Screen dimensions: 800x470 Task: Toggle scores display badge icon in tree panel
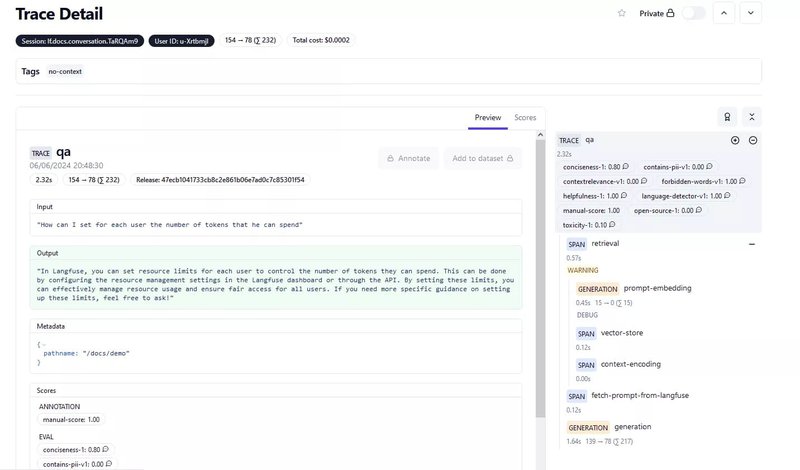(x=727, y=117)
